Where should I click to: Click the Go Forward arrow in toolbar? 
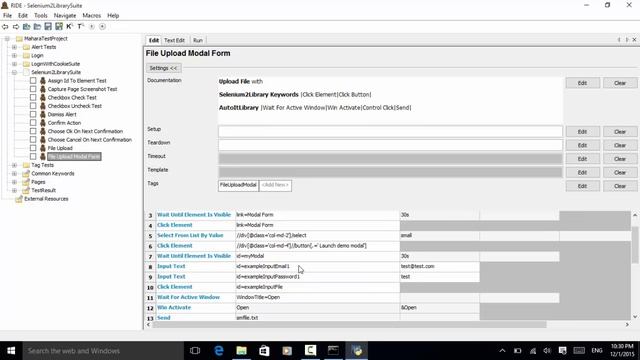tap(16, 27)
